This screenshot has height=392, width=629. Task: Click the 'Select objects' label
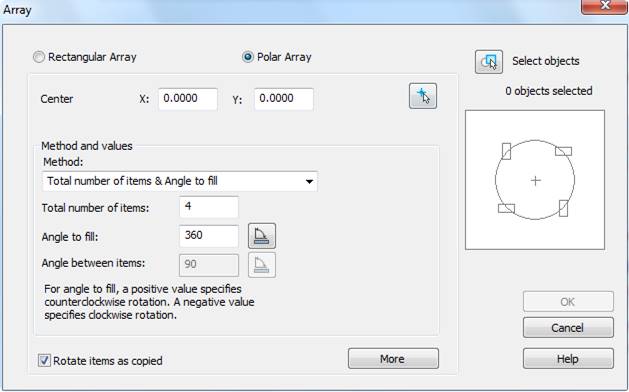[x=546, y=61]
